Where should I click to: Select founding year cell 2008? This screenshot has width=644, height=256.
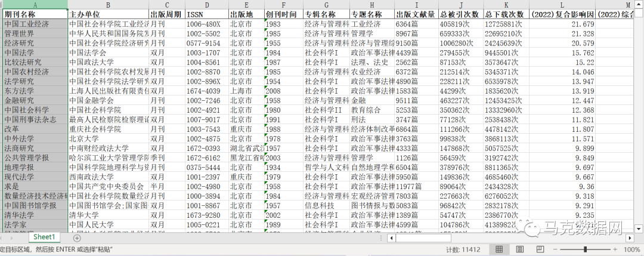click(x=284, y=91)
